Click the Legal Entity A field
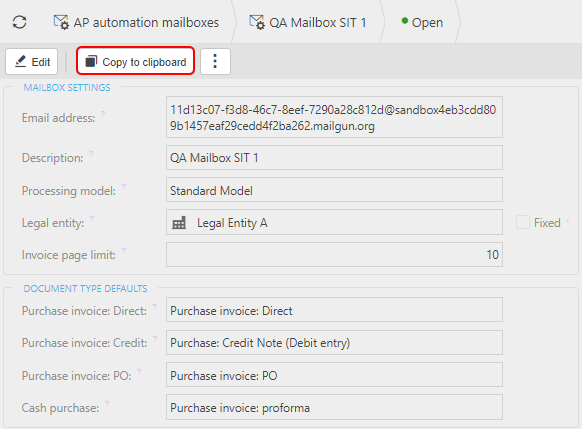 pos(334,222)
